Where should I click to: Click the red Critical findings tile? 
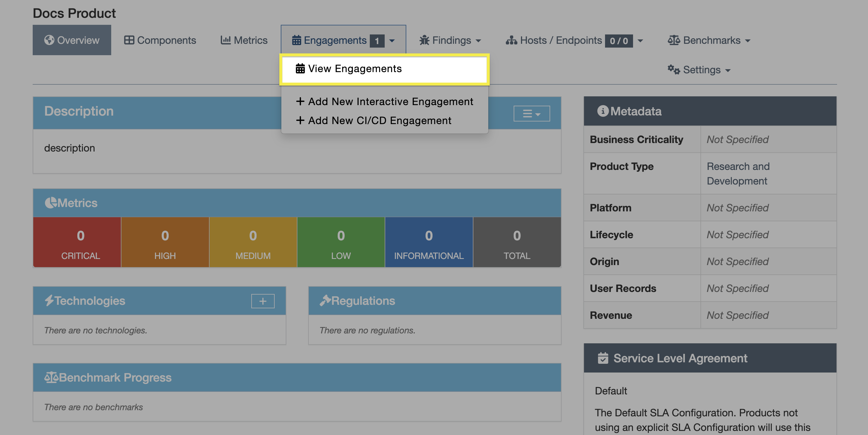click(81, 243)
